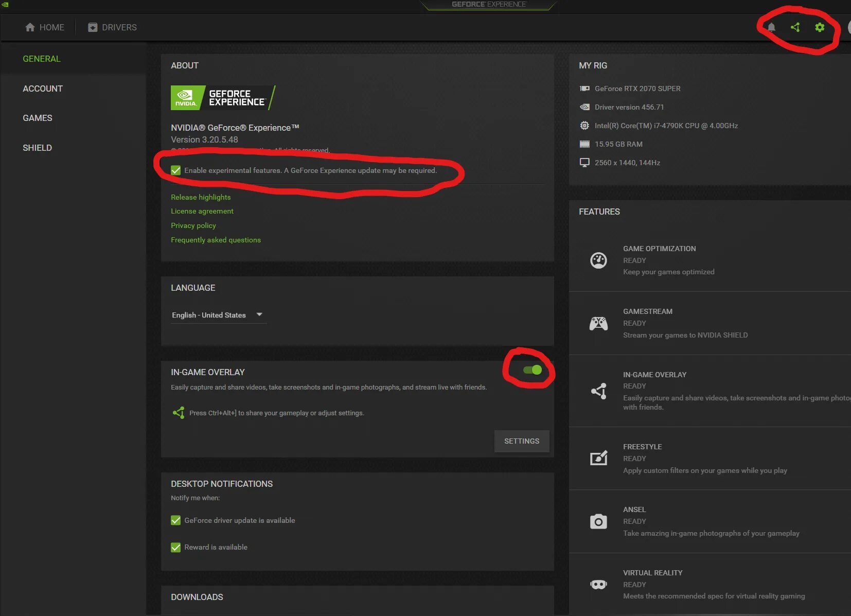
Task: Click the Game Optimization gauge icon
Action: pyautogui.click(x=598, y=260)
